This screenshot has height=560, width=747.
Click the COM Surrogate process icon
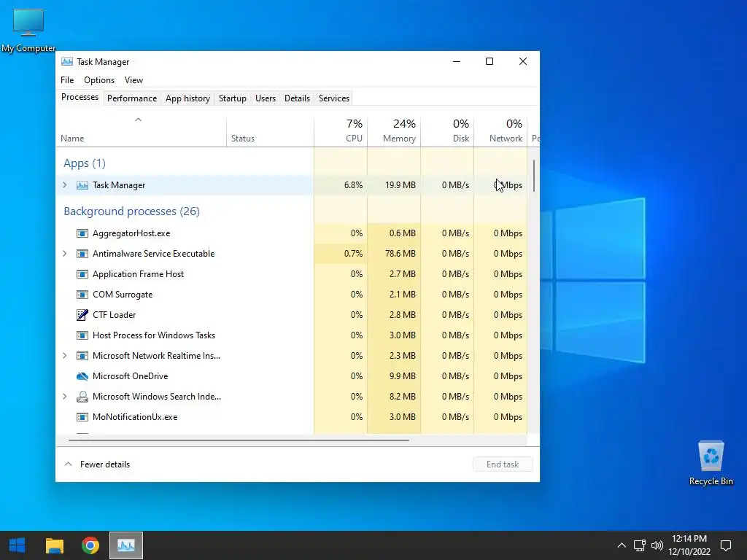point(82,295)
